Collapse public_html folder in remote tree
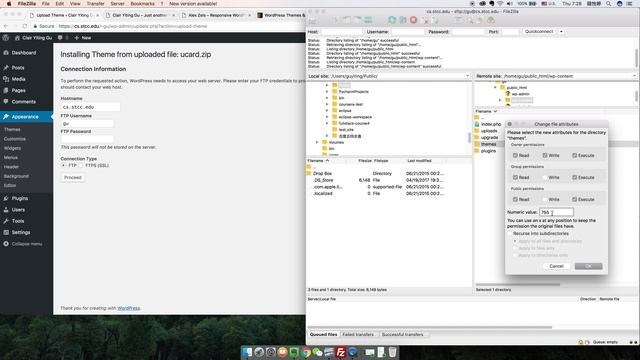Screen dimensions: 640x360 point(495,87)
